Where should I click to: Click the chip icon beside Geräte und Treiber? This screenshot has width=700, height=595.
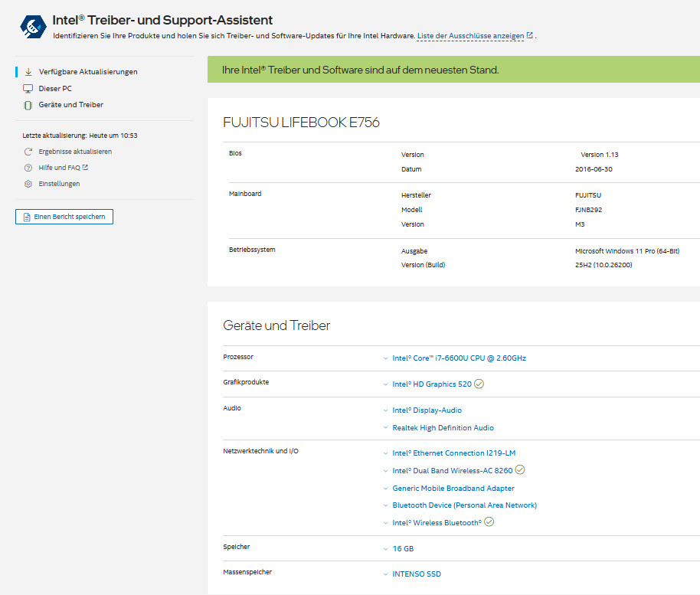pos(28,105)
